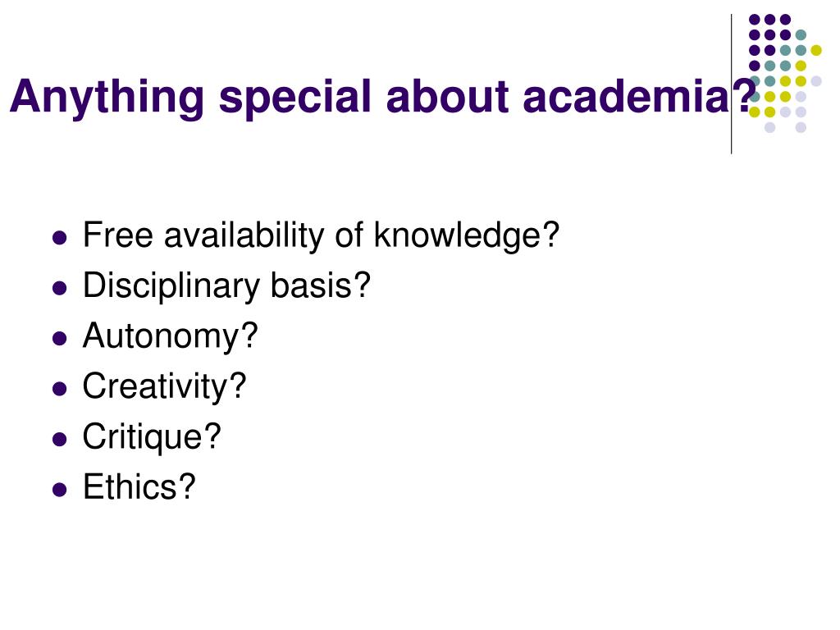Click the word 'knowledge?' in the first bullet
This screenshot has height=630, width=840.
467,235
